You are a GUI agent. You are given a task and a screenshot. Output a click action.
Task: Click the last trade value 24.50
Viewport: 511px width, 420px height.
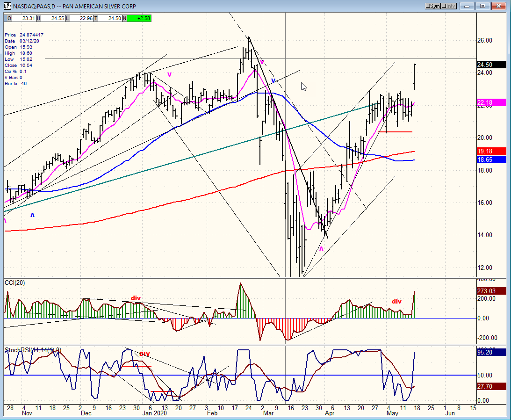coord(115,19)
